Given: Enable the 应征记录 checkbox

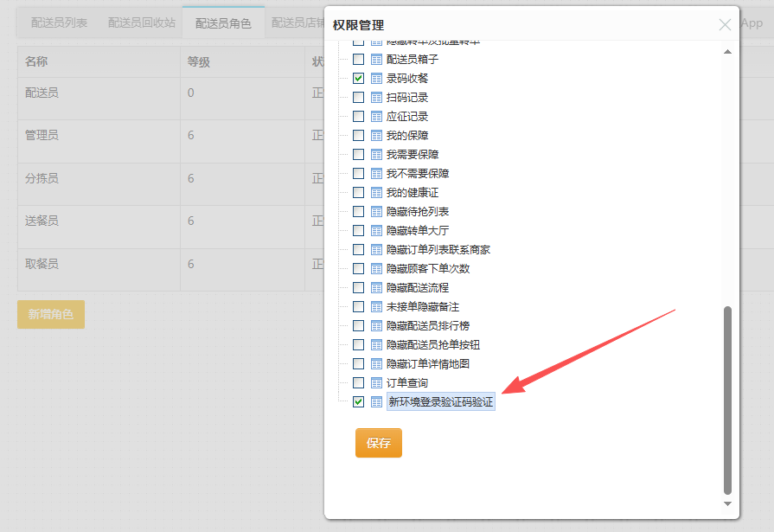Looking at the screenshot, I should click(x=358, y=117).
